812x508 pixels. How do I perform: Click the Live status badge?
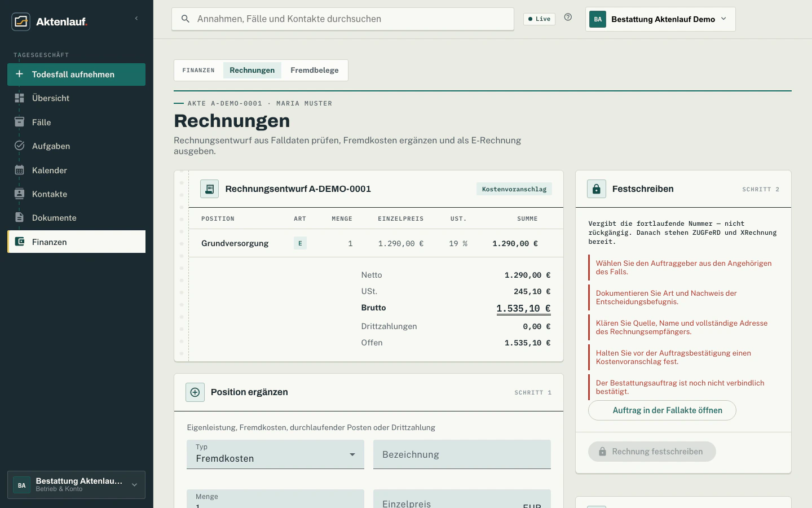[539, 19]
